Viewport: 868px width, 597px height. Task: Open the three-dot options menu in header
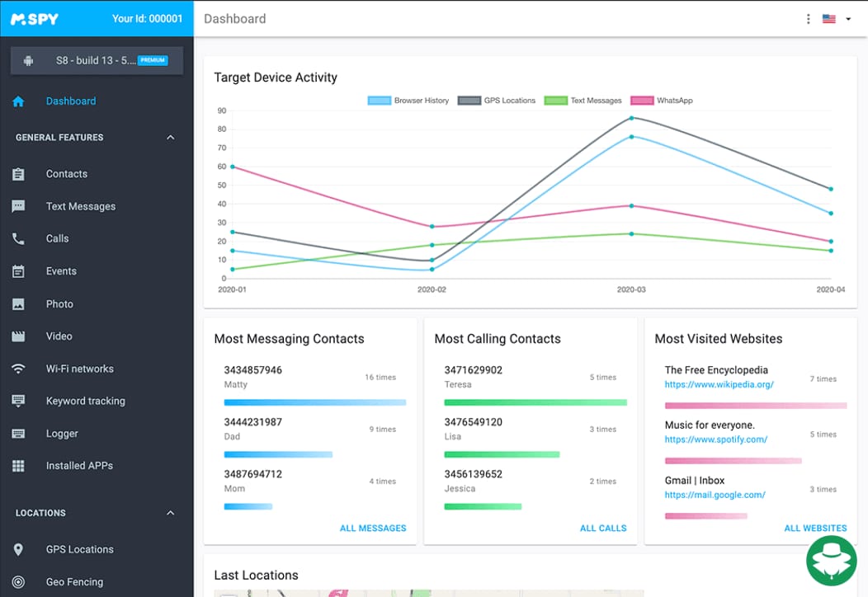pyautogui.click(x=808, y=19)
